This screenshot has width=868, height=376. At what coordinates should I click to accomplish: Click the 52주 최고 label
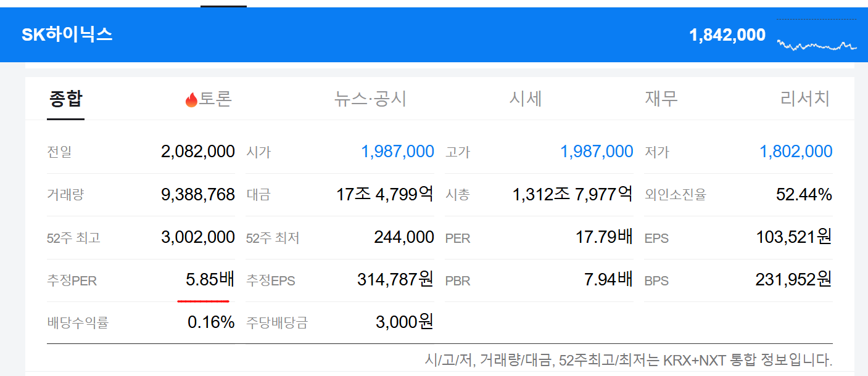(x=73, y=238)
